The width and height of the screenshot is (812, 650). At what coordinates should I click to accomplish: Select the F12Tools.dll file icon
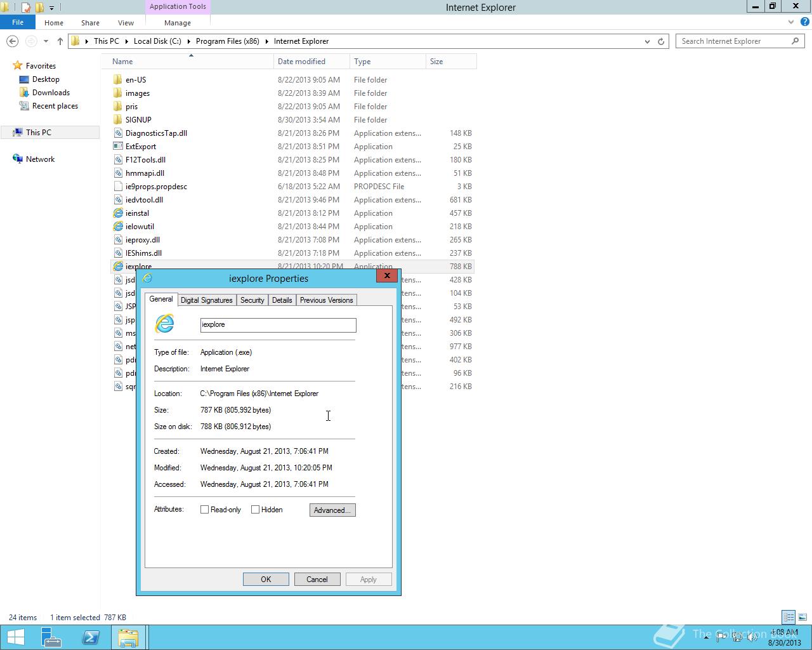[x=117, y=160]
